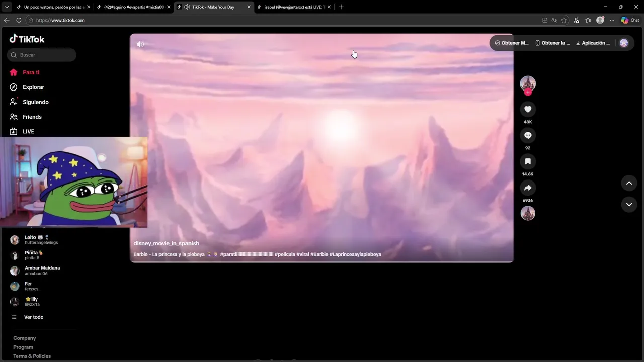This screenshot has width=644, height=362.
Task: Open Leito's followed account
Action: pos(41,240)
